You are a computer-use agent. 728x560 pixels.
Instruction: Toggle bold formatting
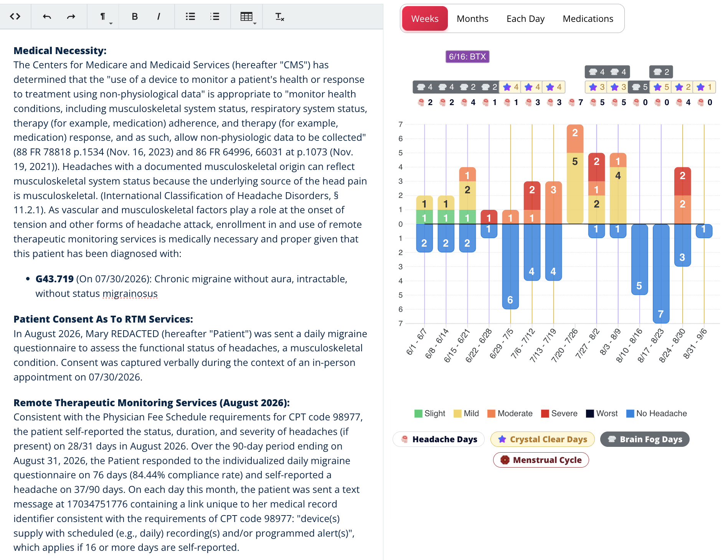point(135,16)
